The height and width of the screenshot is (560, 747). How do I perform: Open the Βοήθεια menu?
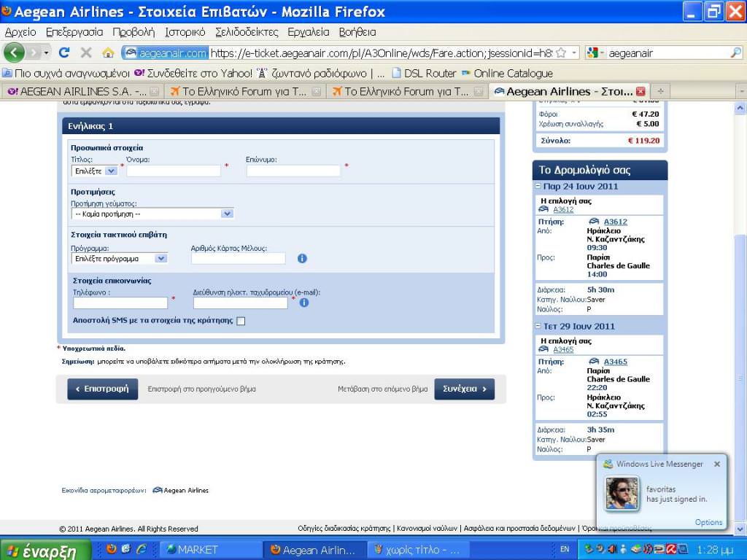pos(357,32)
